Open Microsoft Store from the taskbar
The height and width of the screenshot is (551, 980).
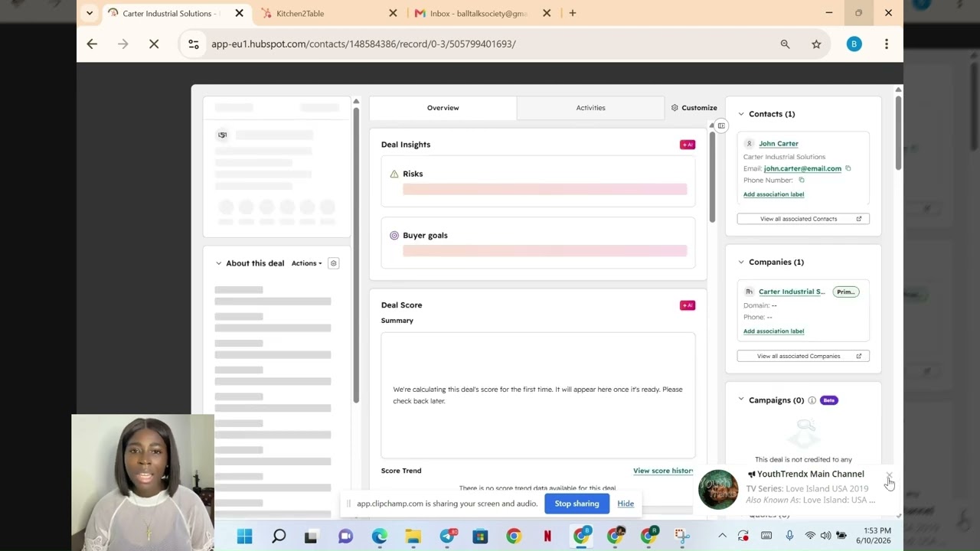click(480, 536)
